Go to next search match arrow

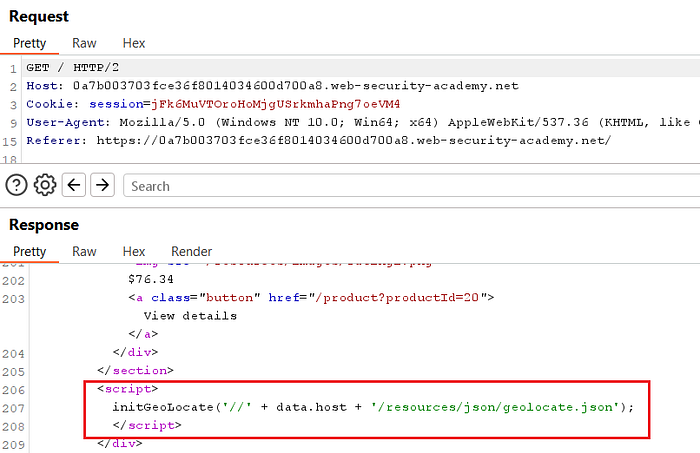[103, 185]
